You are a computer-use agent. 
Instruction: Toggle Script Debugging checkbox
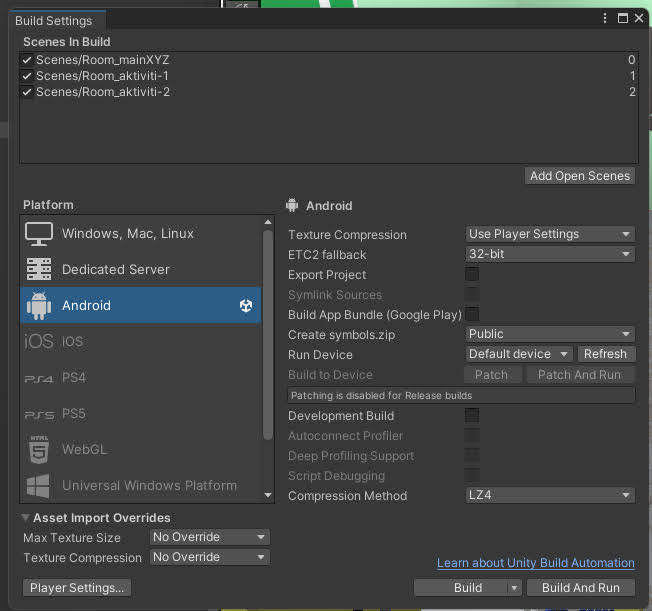click(x=472, y=475)
